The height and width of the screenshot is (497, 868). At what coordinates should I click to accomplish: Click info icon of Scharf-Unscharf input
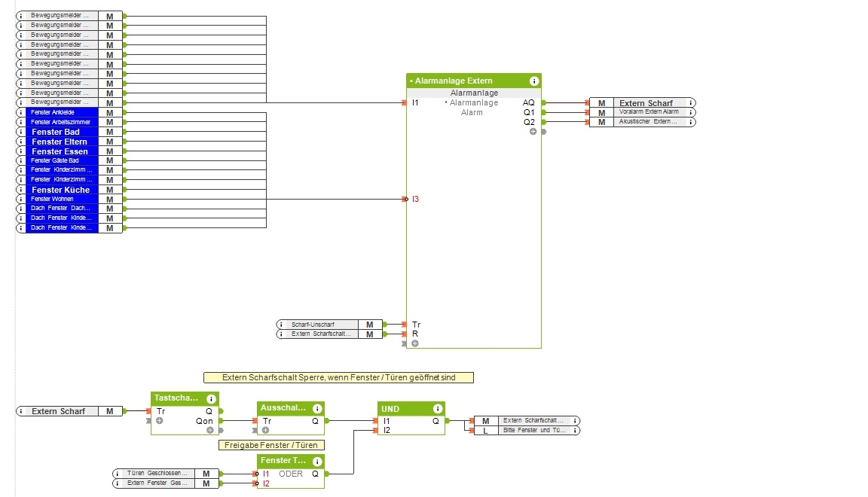(x=281, y=325)
